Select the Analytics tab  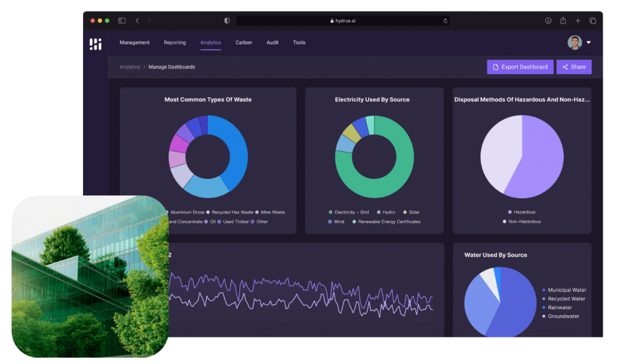click(x=210, y=43)
